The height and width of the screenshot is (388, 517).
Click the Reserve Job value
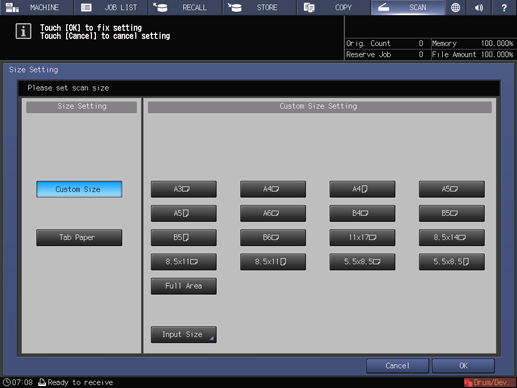pyautogui.click(x=421, y=54)
